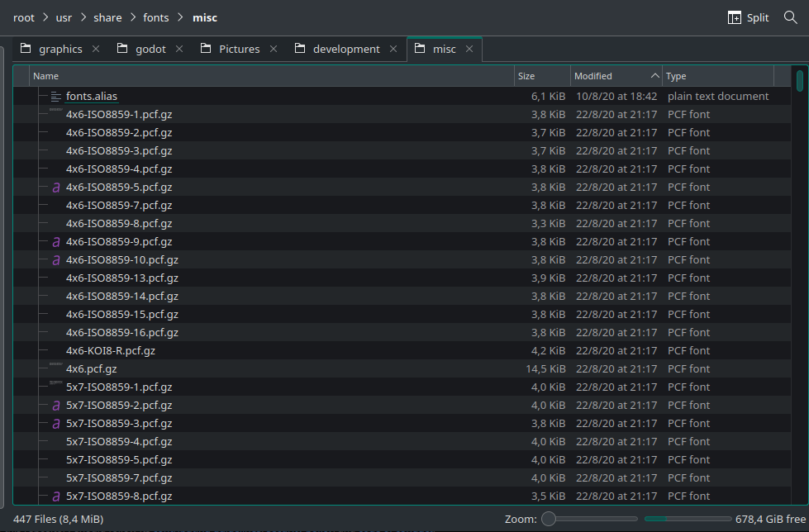The height and width of the screenshot is (532, 809).
Task: Click the font icon of 5x7-ISO8859-8.pcf.gz
Action: [55, 496]
